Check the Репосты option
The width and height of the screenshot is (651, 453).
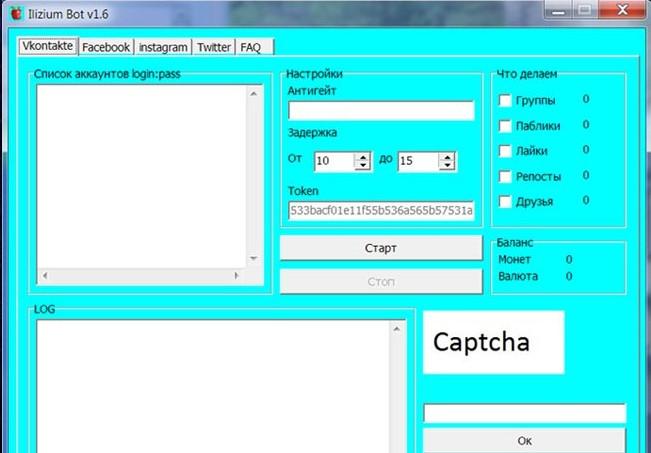(506, 177)
